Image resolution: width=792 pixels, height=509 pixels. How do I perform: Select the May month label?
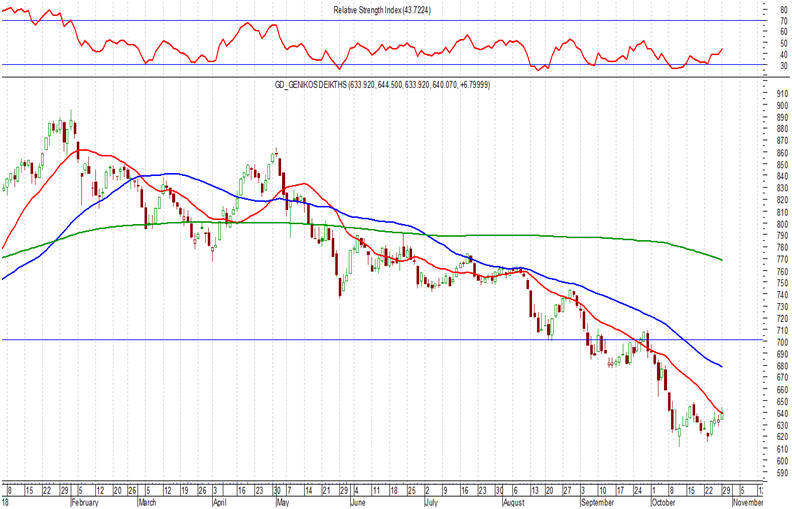[282, 502]
